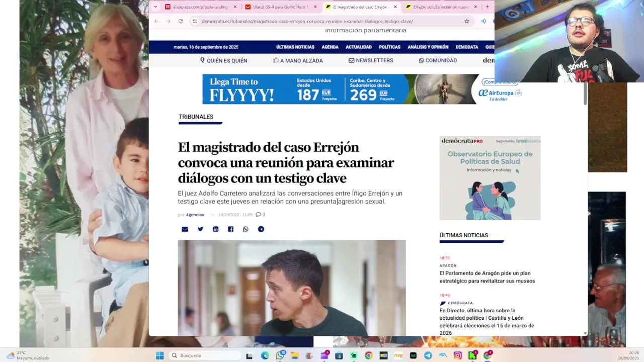Switch to the Ulanzi G9-4 para GoPro tab

[280, 7]
